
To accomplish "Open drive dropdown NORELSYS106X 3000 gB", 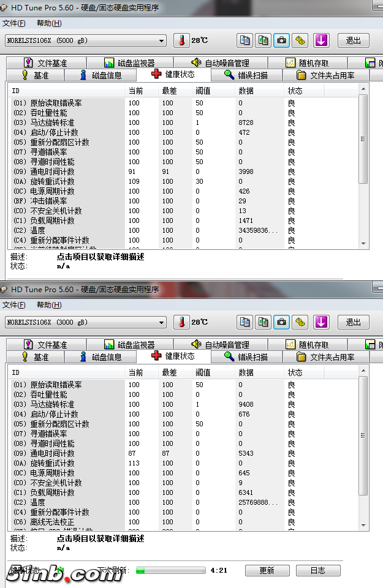I will [x=86, y=322].
